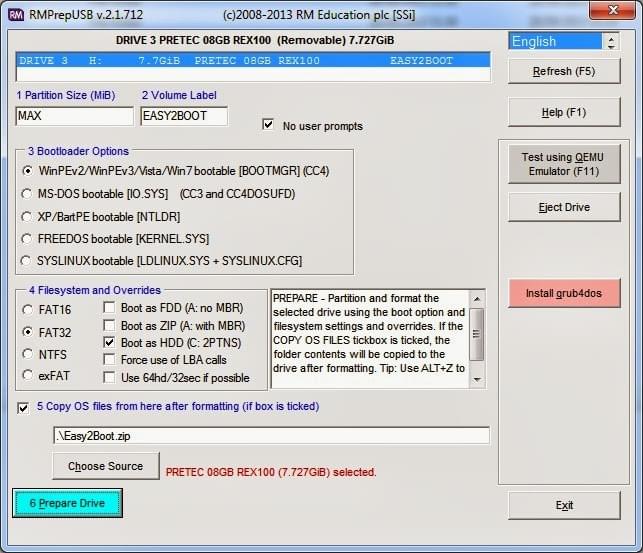Select DRIVE 3 PRETEC row in drive list
643x553 pixels.
[253, 61]
